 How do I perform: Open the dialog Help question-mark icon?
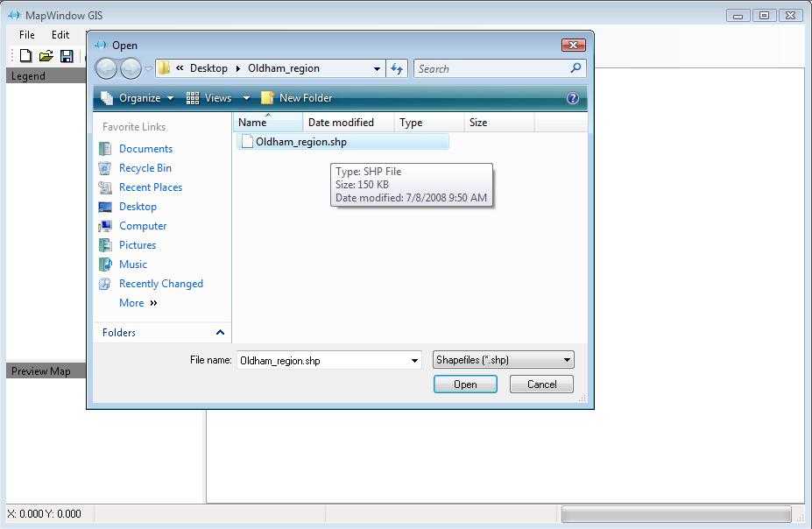click(573, 98)
